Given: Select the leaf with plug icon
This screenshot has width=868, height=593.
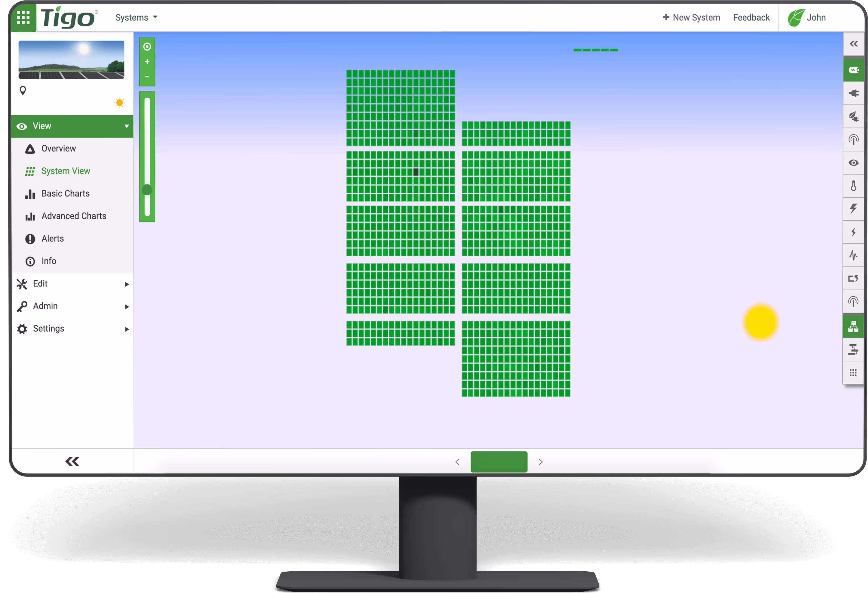Looking at the screenshot, I should click(x=853, y=117).
